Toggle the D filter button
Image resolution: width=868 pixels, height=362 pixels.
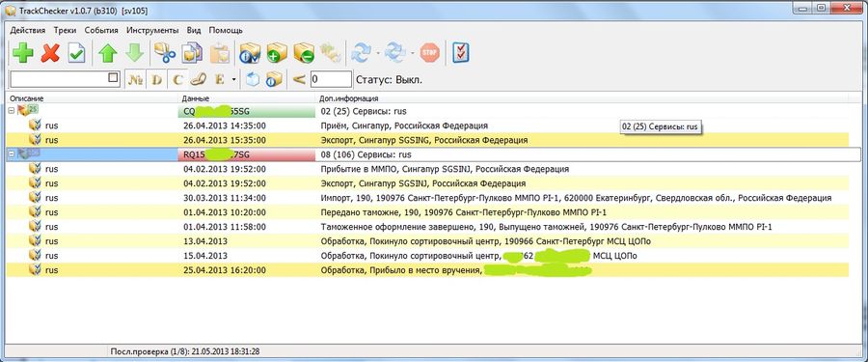(156, 80)
